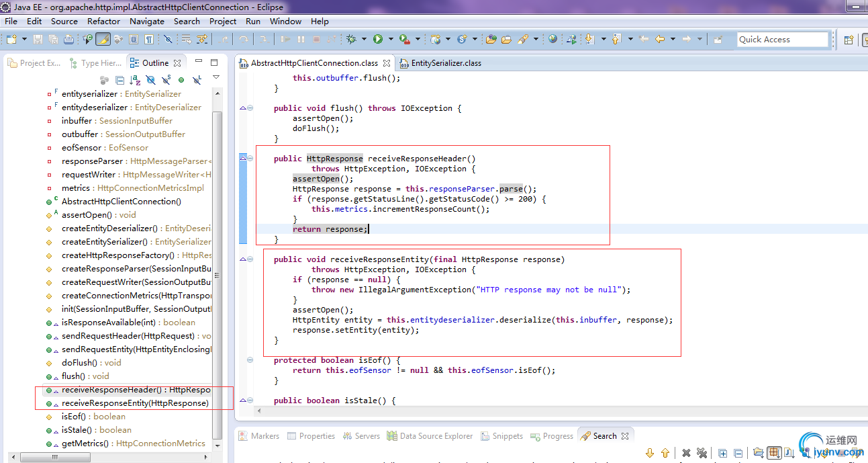
Task: Click the Save All toolbar icon
Action: tap(53, 39)
